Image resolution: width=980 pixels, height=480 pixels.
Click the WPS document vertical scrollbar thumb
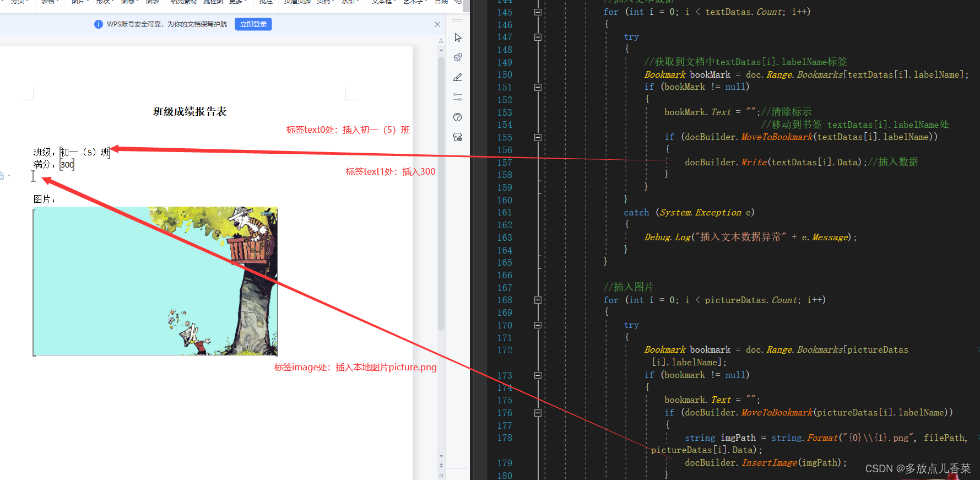[441, 193]
